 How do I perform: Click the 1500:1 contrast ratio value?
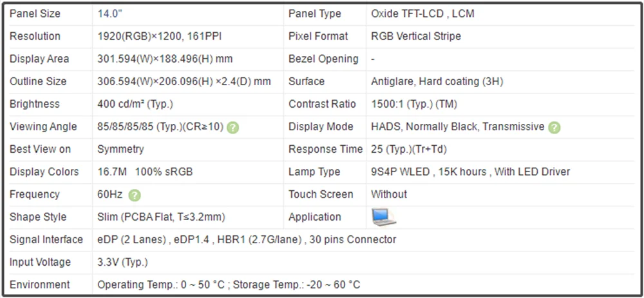coord(414,104)
